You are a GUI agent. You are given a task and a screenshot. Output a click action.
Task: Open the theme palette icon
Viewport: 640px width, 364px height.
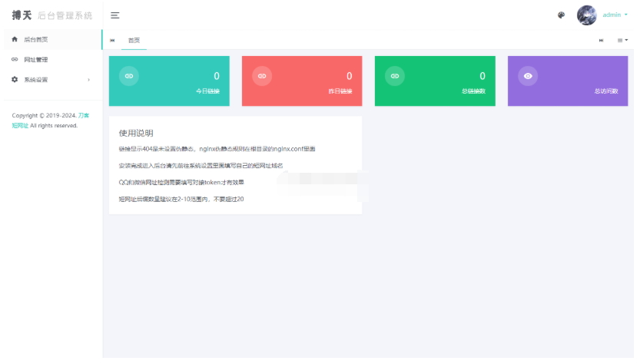561,15
